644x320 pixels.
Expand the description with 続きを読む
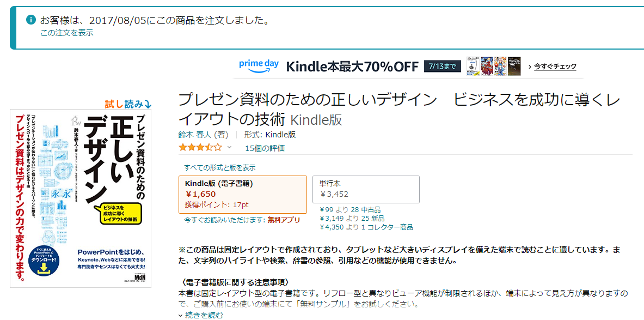click(x=200, y=315)
